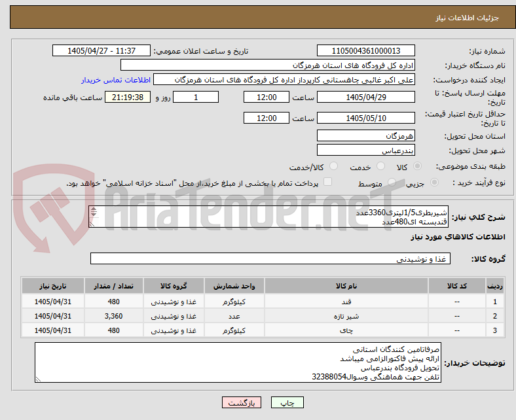The image size is (516, 420).
Task: Click the کیلوگرم unit in قند row
Action: 234,302
